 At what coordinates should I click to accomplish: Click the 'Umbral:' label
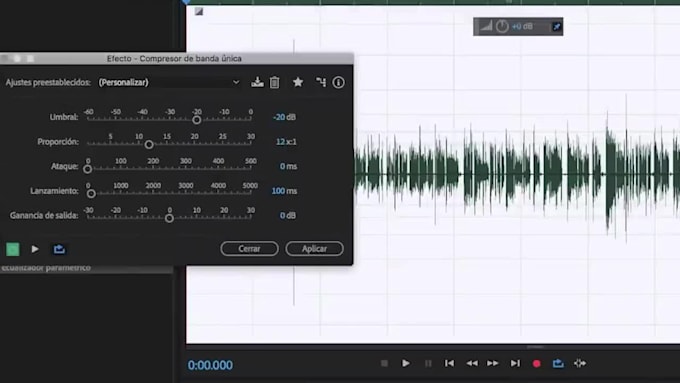[x=64, y=117]
